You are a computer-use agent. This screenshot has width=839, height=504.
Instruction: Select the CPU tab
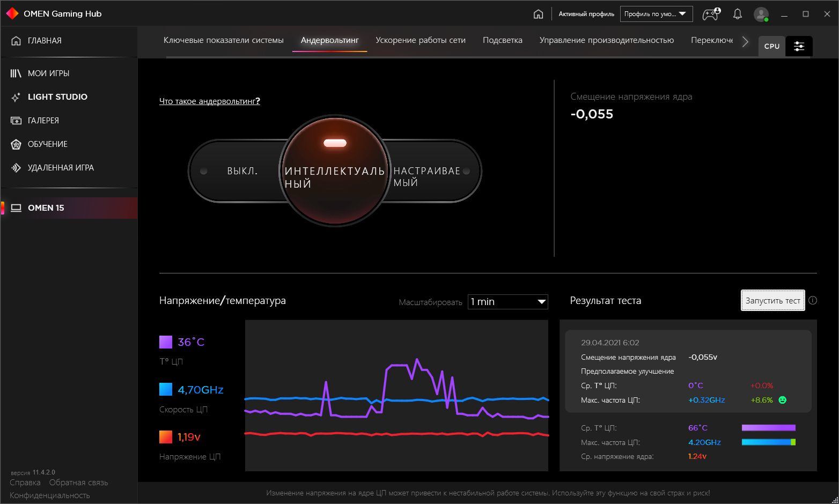[x=772, y=46]
